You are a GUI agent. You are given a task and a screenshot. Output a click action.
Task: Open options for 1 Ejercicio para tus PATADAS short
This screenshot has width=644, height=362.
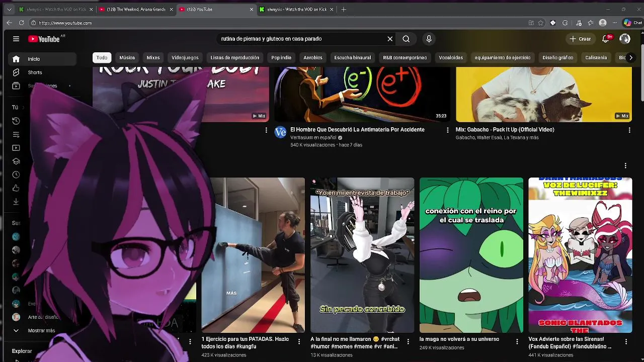[x=299, y=341]
